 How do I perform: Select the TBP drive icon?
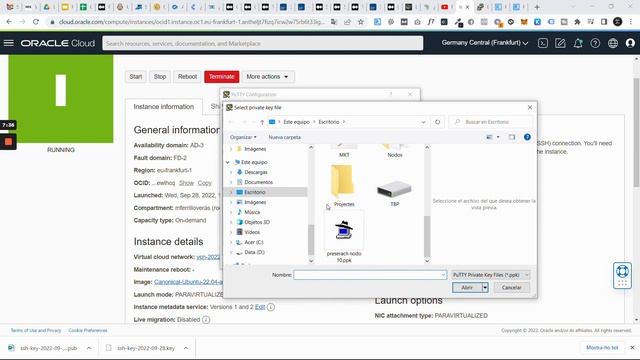(x=394, y=193)
